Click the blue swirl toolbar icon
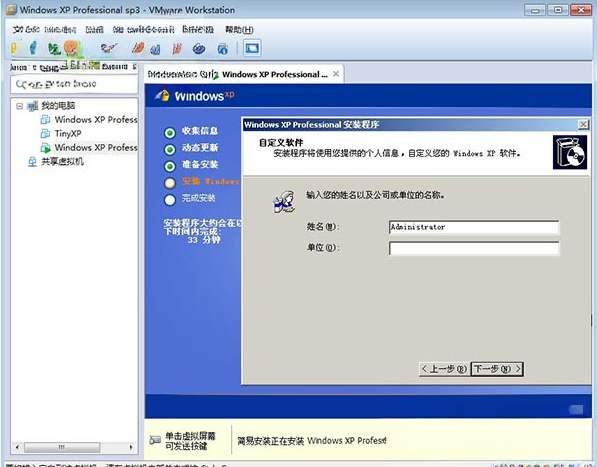Screen dimensions: 597x467 coord(199,48)
